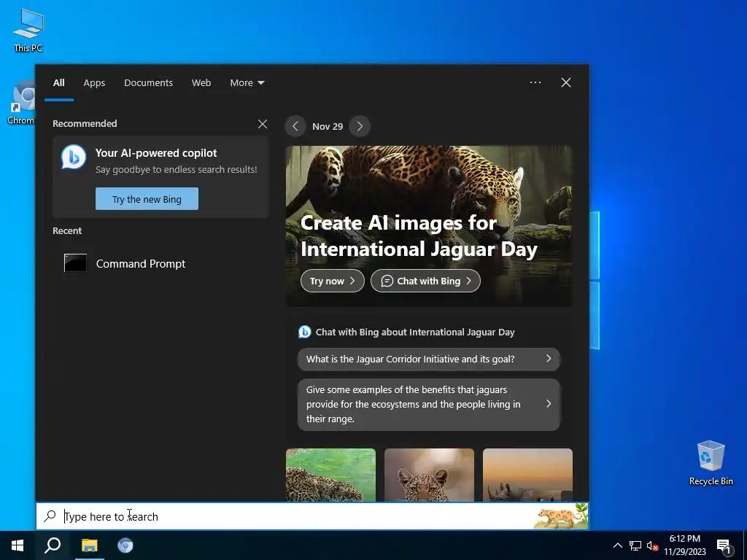This screenshot has width=747, height=560.
Task: Open Chromium from the taskbar
Action: [x=125, y=545]
